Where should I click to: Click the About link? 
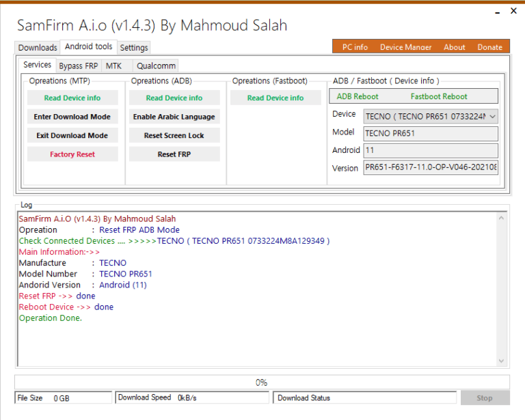455,47
